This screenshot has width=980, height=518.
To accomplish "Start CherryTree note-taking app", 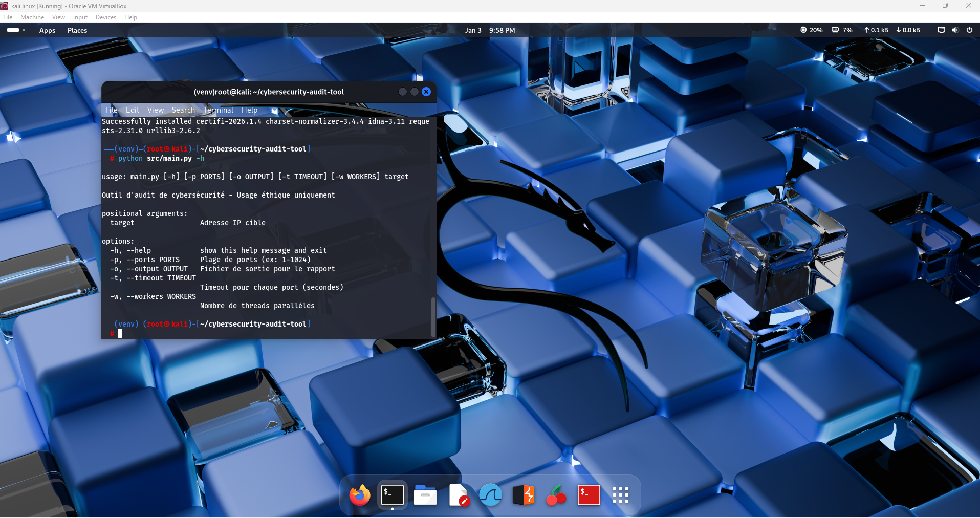I will pyautogui.click(x=556, y=494).
